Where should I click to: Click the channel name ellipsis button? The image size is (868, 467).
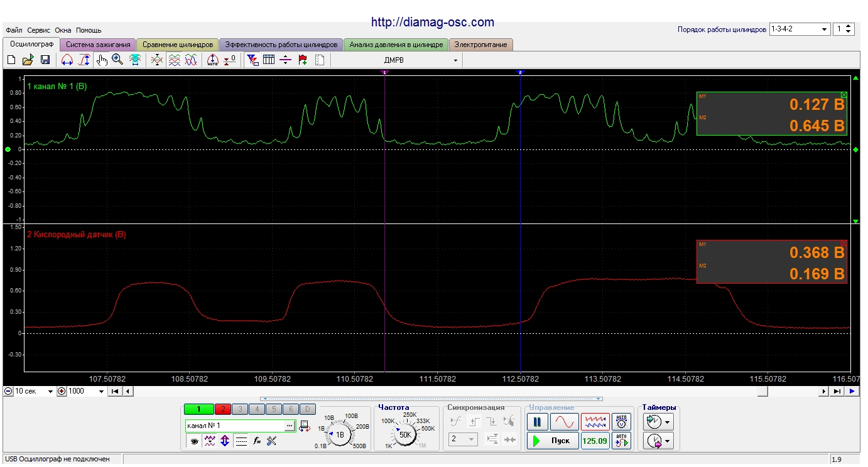[290, 426]
